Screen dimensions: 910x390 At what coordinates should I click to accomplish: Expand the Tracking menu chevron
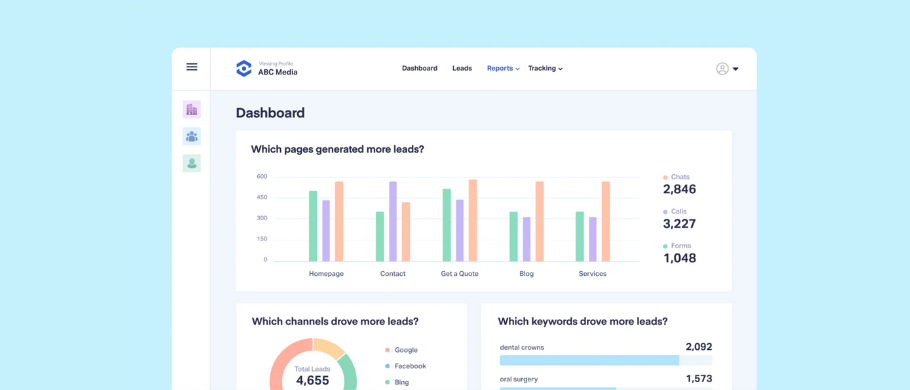pyautogui.click(x=561, y=69)
